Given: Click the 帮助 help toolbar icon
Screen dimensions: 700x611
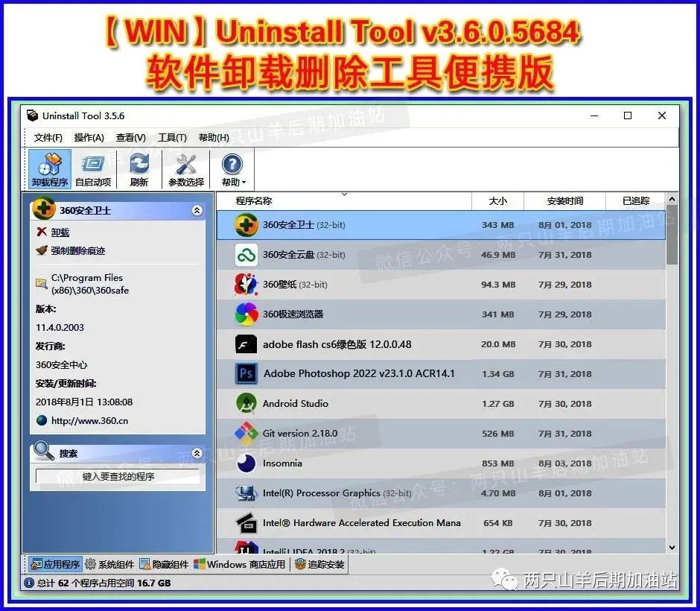Looking at the screenshot, I should (232, 165).
